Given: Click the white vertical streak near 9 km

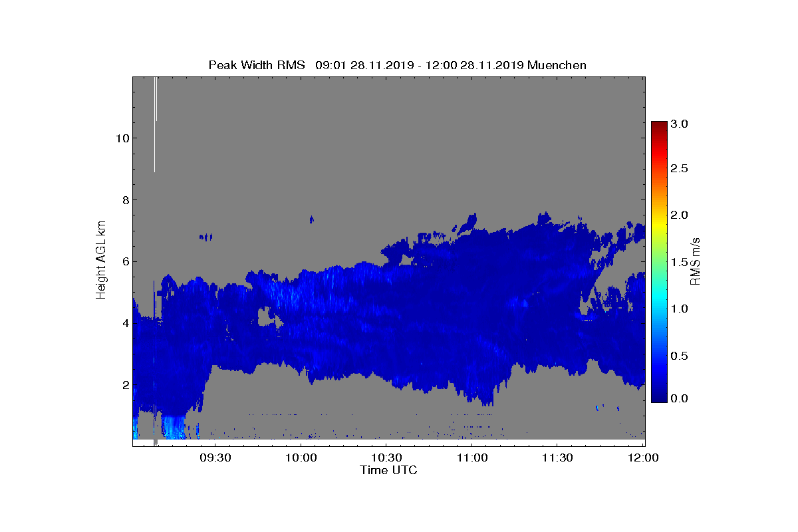Looking at the screenshot, I should coord(155,124).
